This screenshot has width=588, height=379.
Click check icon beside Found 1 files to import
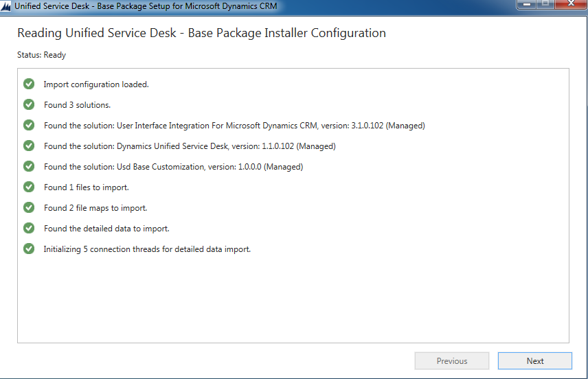(x=29, y=187)
